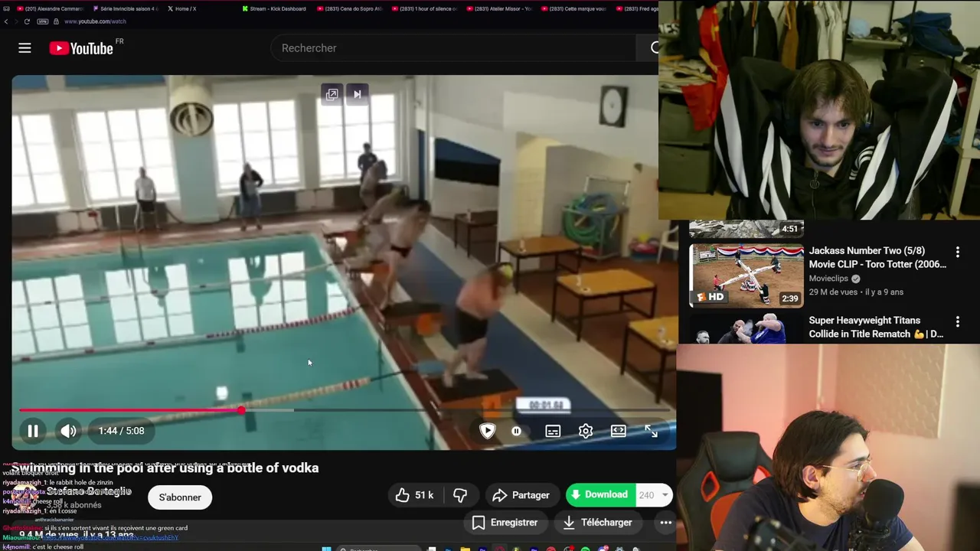Toggle the browser VPN badge
The height and width of the screenshot is (551, 980).
[43, 21]
